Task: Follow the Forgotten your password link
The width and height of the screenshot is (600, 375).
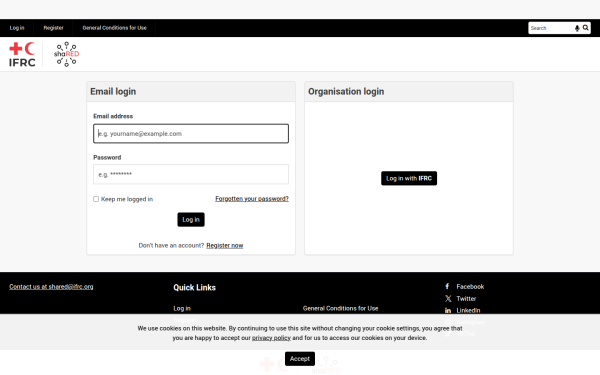Action: tap(252, 199)
